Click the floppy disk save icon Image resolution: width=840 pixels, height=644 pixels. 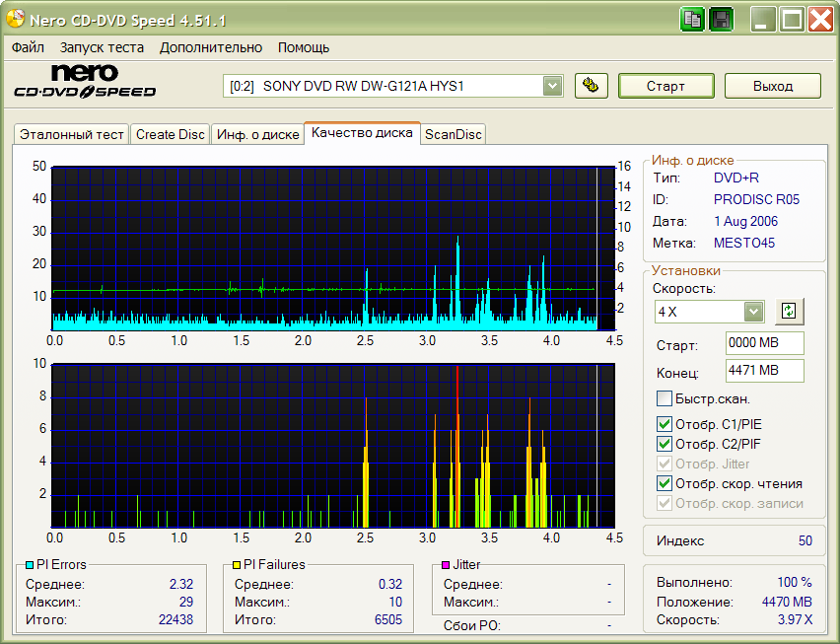[721, 19]
